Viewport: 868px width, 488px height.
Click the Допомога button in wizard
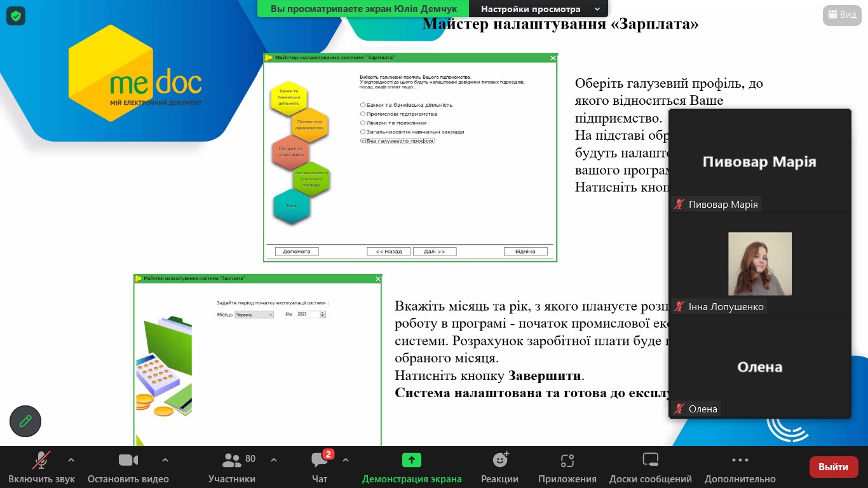(x=297, y=252)
